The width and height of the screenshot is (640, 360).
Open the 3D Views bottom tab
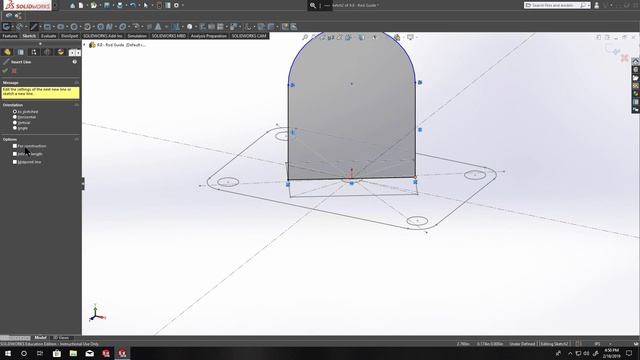tap(61, 338)
